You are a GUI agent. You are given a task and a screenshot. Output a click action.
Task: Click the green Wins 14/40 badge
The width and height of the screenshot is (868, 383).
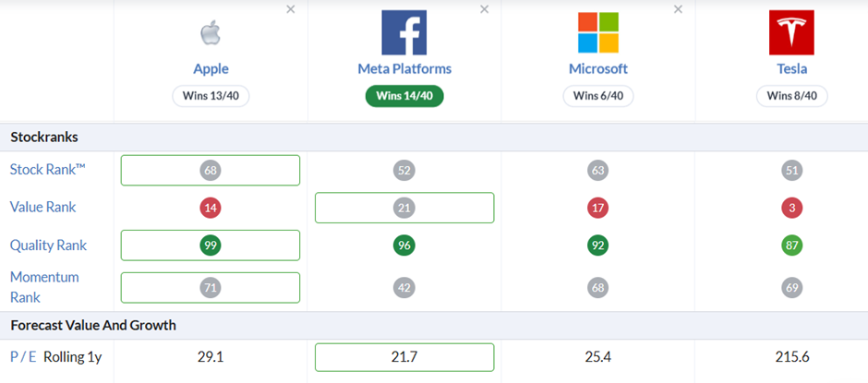click(404, 96)
